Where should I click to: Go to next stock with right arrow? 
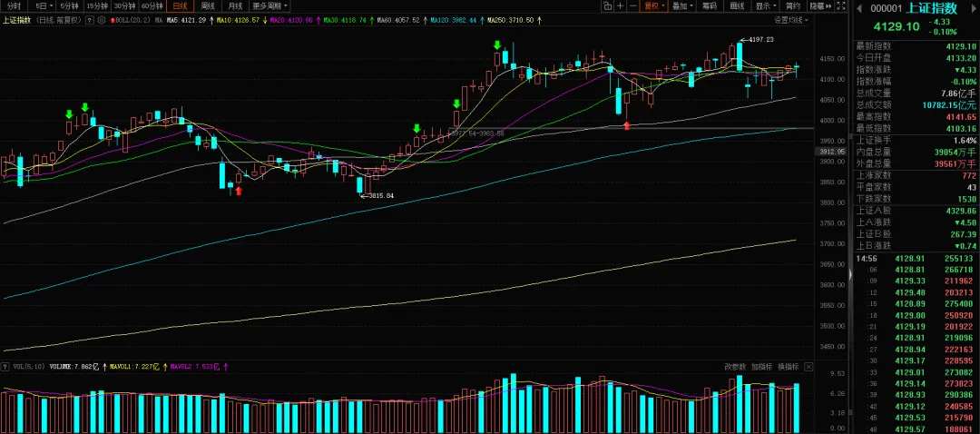tap(972, 8)
